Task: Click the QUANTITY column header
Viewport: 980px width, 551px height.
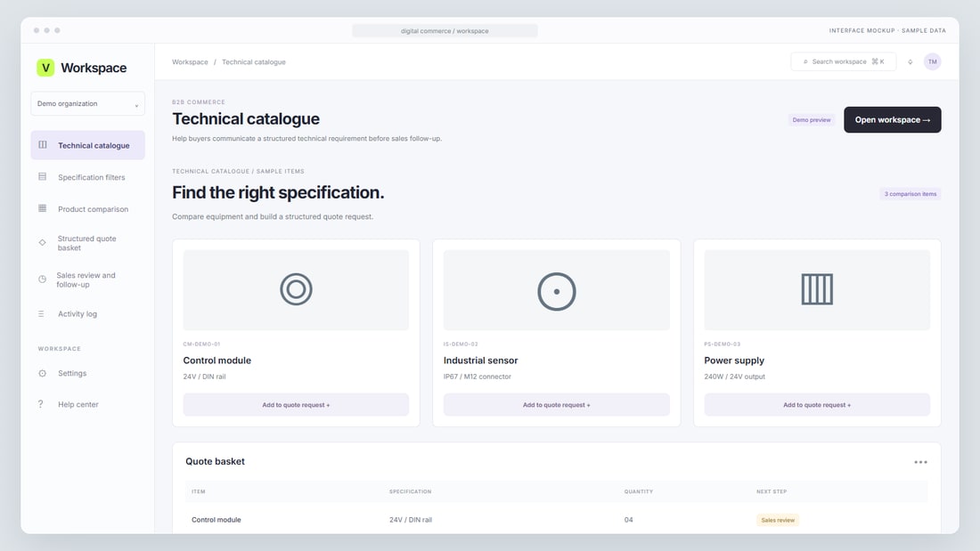Action: 638,491
